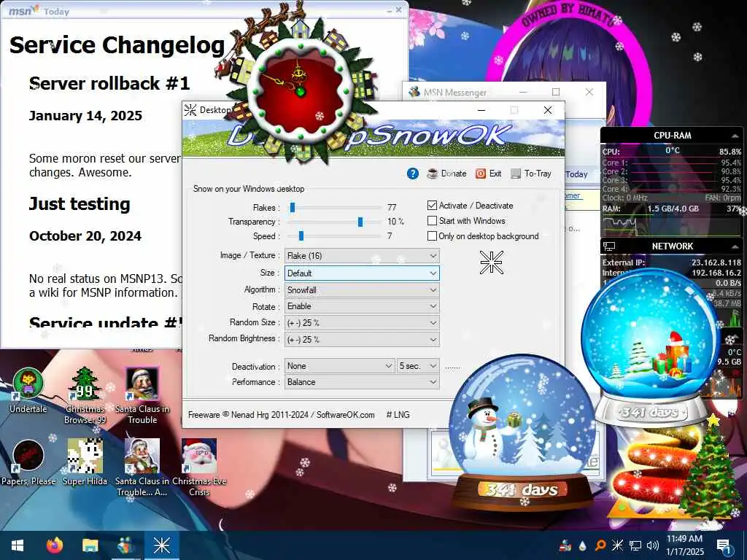Click the snowflake texture preview image
Image resolution: width=747 pixels, height=560 pixels.
pos(491,262)
